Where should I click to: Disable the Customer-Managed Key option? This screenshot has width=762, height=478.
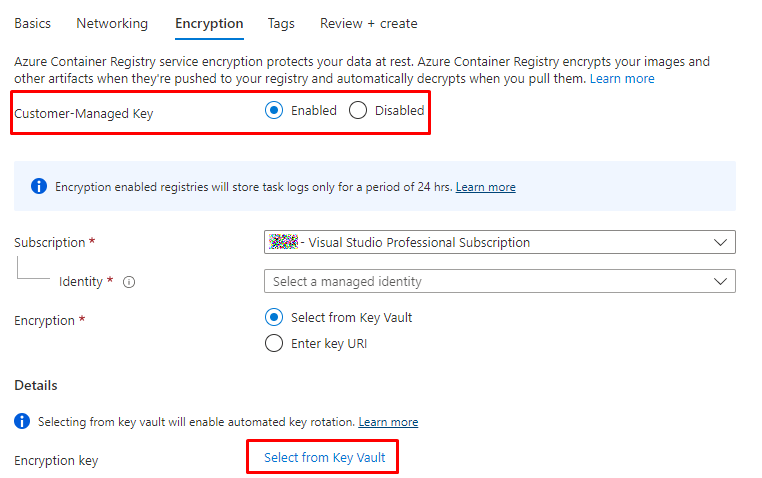(358, 111)
